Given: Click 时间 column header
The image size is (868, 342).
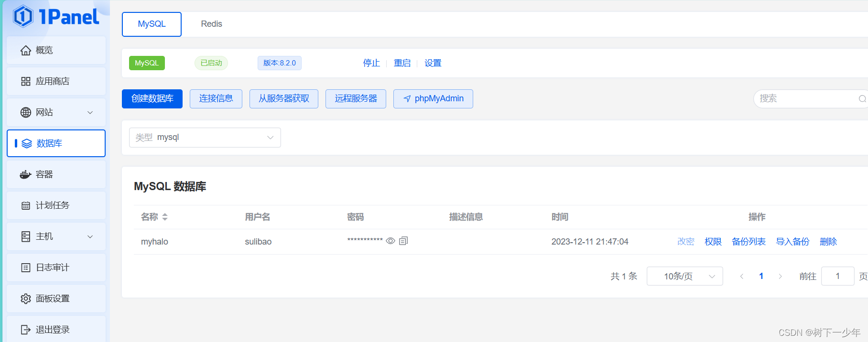Looking at the screenshot, I should click(560, 217).
